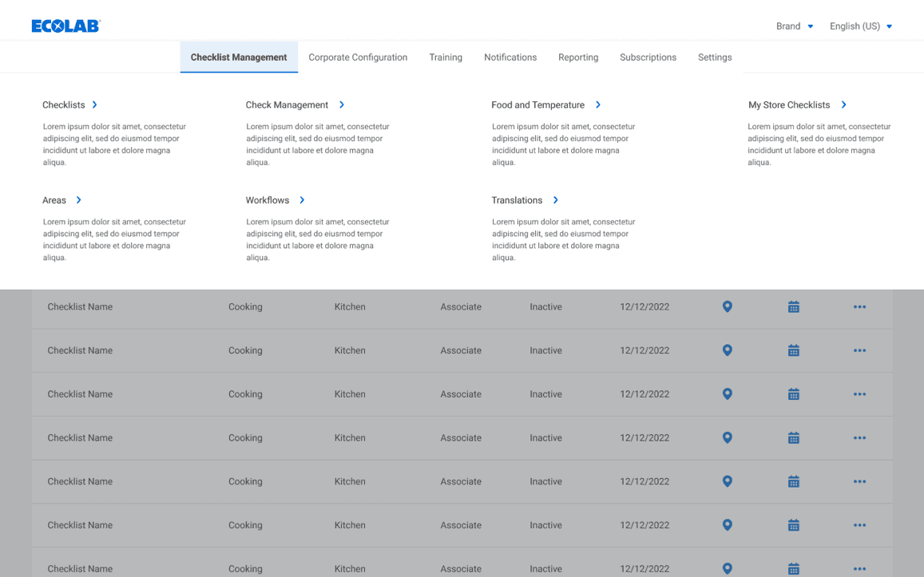Click the chevron arrow beside Areas
Image resolution: width=924 pixels, height=577 pixels.
pos(78,200)
